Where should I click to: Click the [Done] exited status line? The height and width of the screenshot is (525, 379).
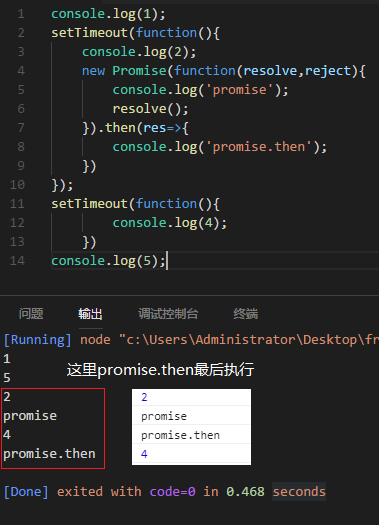pos(164,492)
